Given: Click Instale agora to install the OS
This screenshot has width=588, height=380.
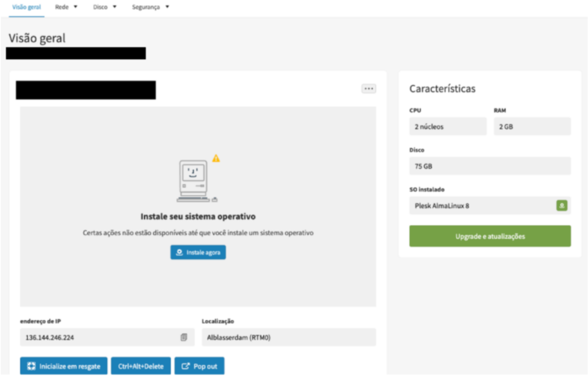Looking at the screenshot, I should [198, 252].
